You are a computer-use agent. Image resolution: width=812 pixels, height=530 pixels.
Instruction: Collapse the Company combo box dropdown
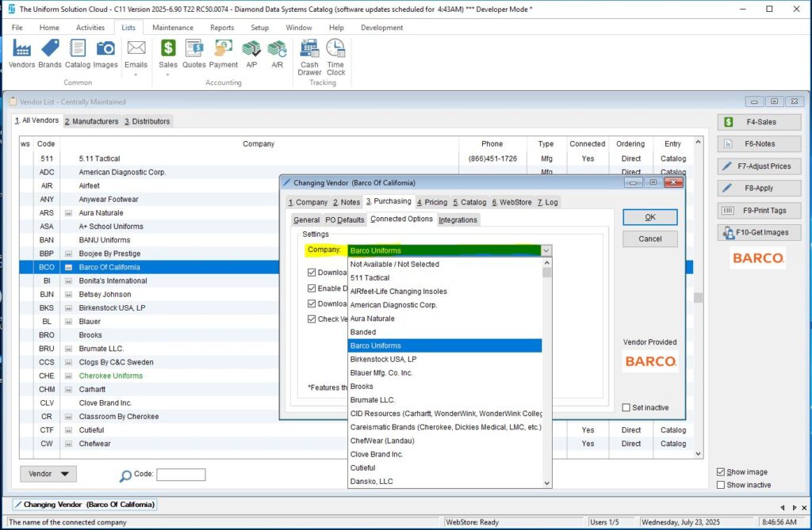pos(546,250)
